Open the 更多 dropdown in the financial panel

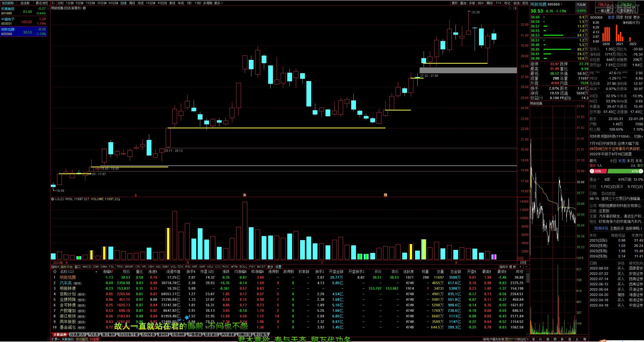click(x=638, y=17)
